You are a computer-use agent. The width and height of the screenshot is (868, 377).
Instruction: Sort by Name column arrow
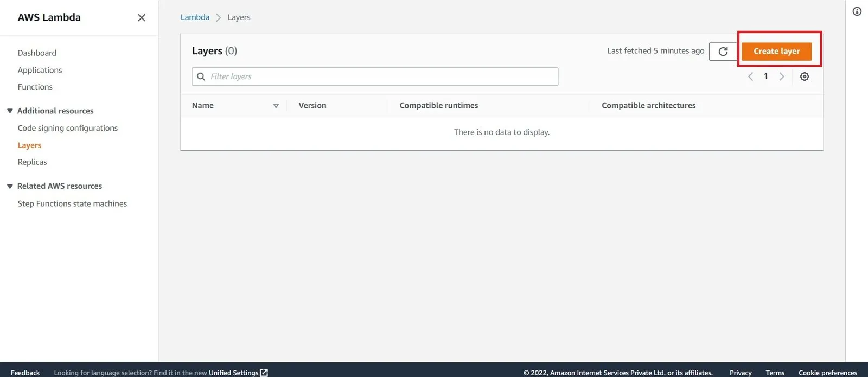276,106
